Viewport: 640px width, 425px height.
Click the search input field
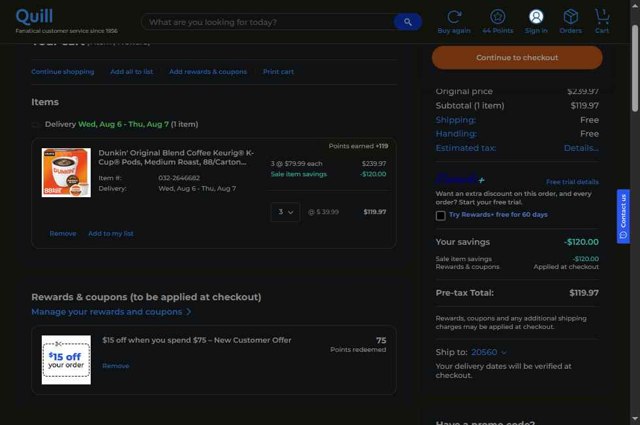coord(267,22)
